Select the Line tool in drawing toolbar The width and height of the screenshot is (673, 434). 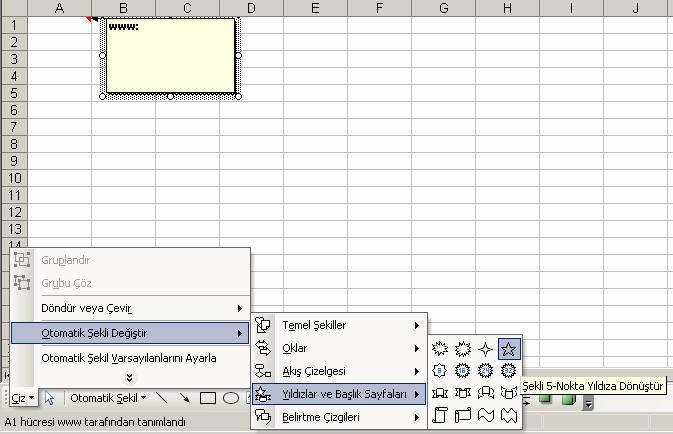tap(162, 398)
